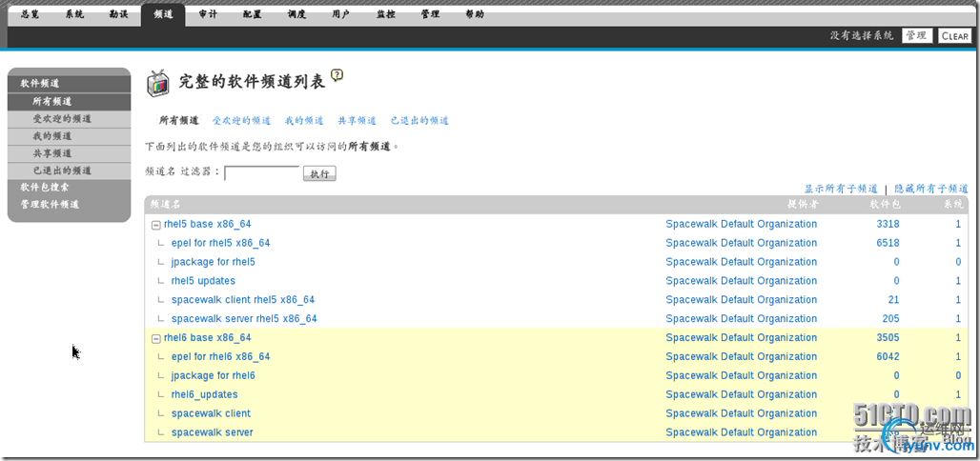
Task: Switch to the 我的频道 sub-tab link
Action: click(304, 121)
